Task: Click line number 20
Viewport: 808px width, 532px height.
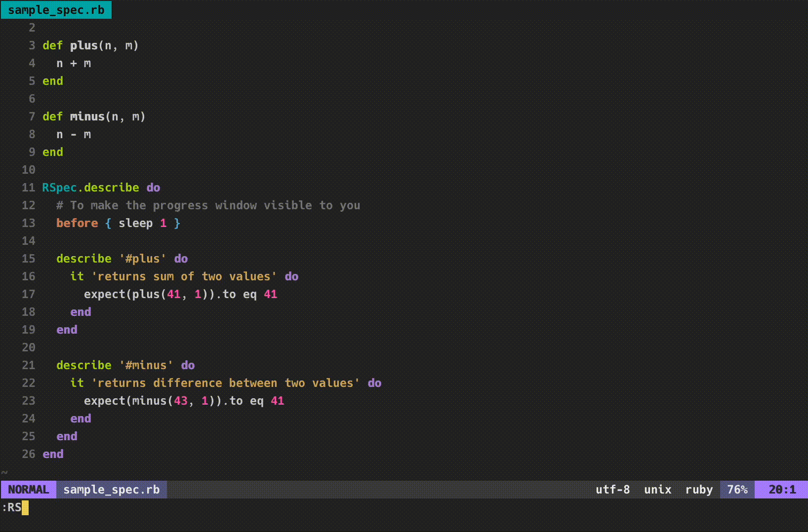Action: 29,347
